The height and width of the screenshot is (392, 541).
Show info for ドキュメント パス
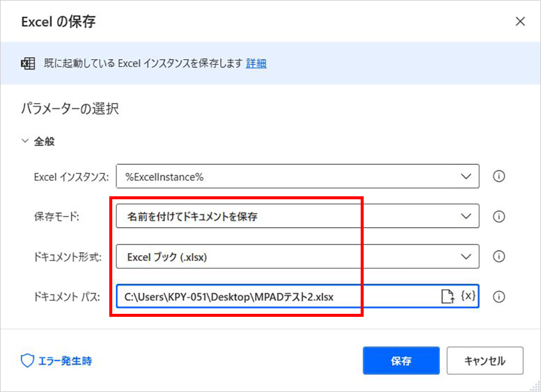pyautogui.click(x=499, y=297)
